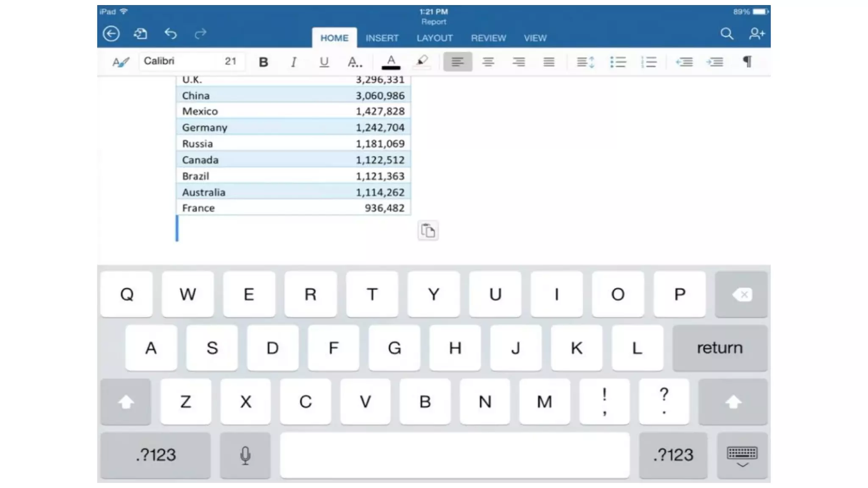Open the font size 21 box
Screen dimensions: 868x488
230,61
